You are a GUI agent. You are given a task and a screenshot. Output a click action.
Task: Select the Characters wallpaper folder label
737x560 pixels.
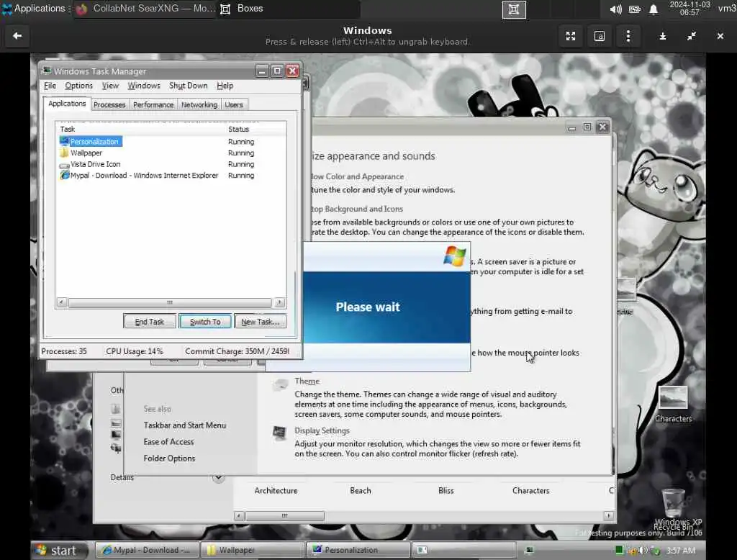tap(530, 490)
